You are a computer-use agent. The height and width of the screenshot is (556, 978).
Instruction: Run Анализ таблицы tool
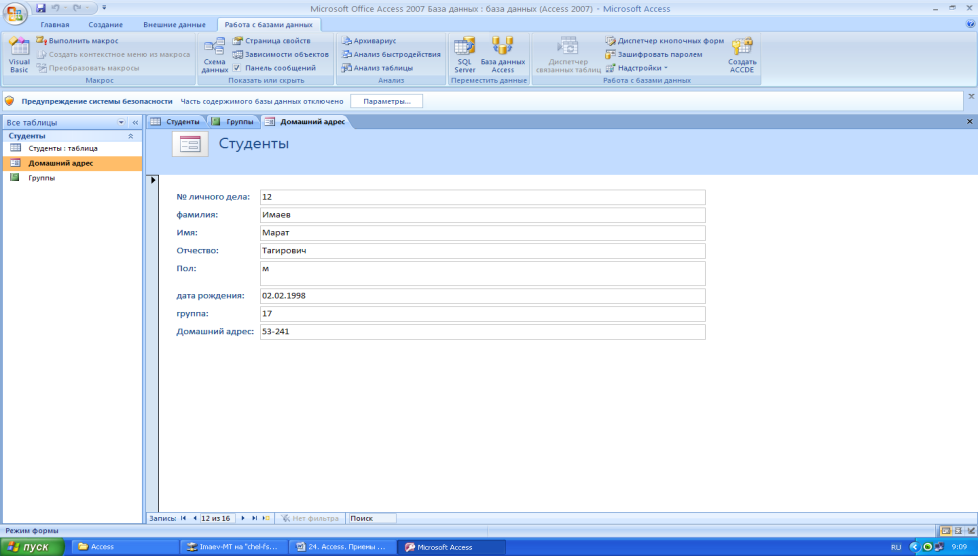(x=377, y=68)
